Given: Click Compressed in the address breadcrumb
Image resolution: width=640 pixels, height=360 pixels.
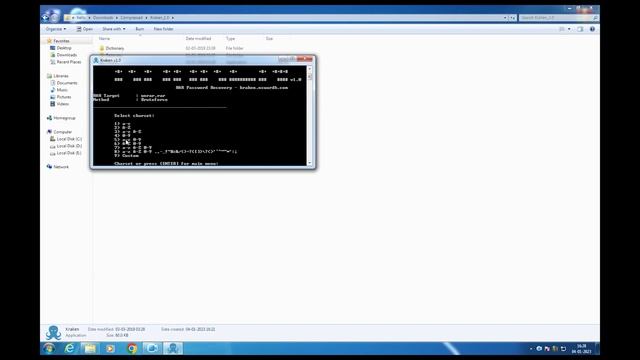Looking at the screenshot, I should pos(131,18).
